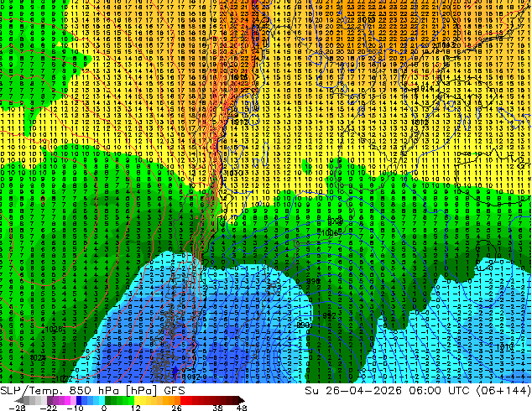Image resolution: width=532 pixels, height=411 pixels.
Task: Click the 1026 isobar label
Action: tap(53, 330)
